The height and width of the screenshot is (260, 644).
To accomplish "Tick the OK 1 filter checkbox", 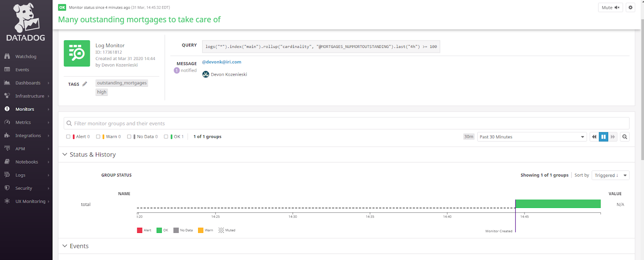I will [166, 137].
